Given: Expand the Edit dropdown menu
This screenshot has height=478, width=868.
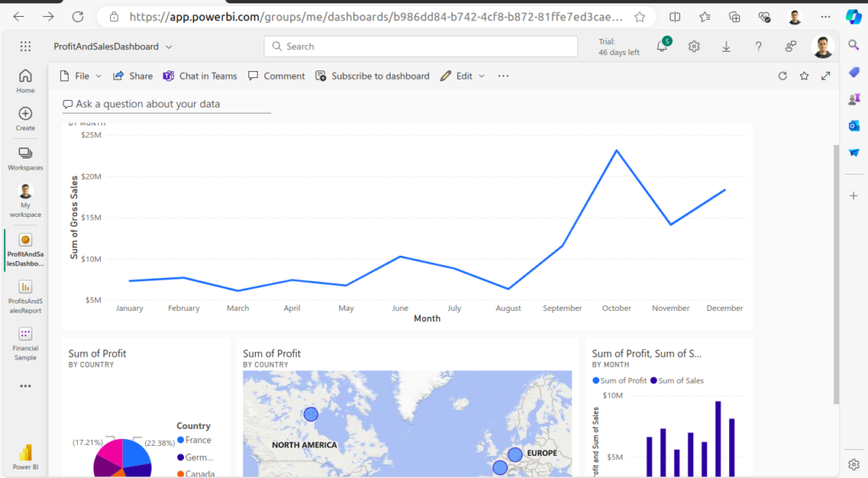Looking at the screenshot, I should click(x=463, y=76).
